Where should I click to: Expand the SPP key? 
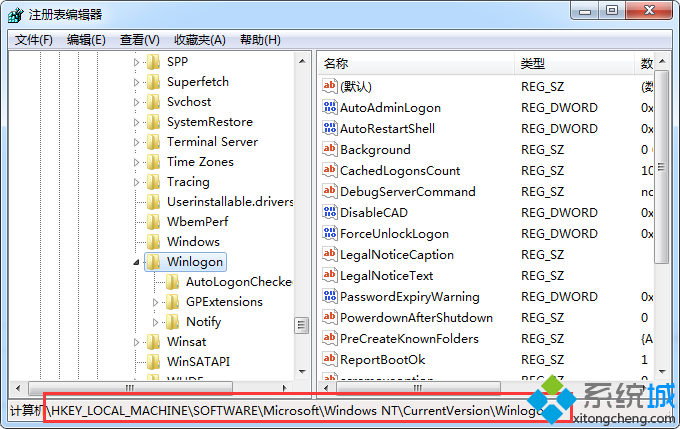click(x=136, y=62)
